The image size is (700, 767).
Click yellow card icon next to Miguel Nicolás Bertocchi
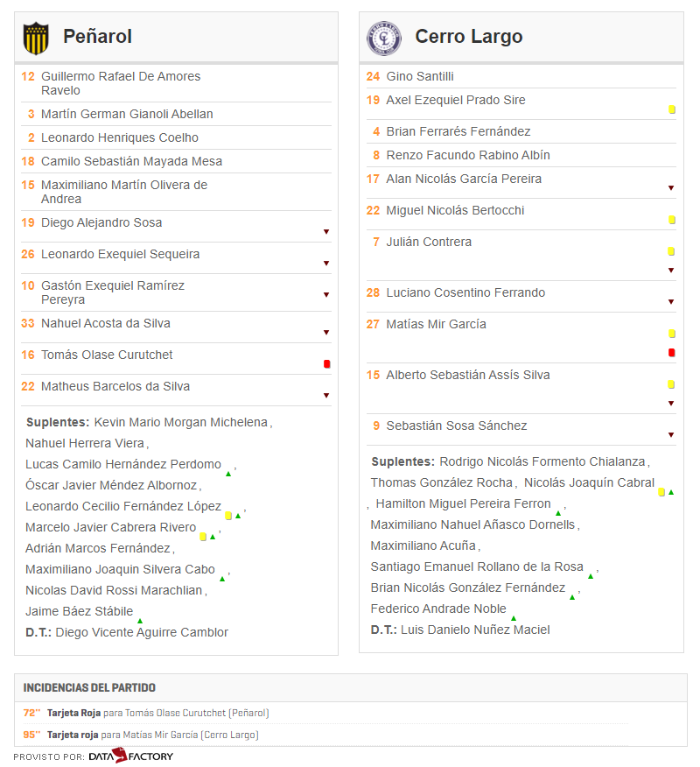672,220
